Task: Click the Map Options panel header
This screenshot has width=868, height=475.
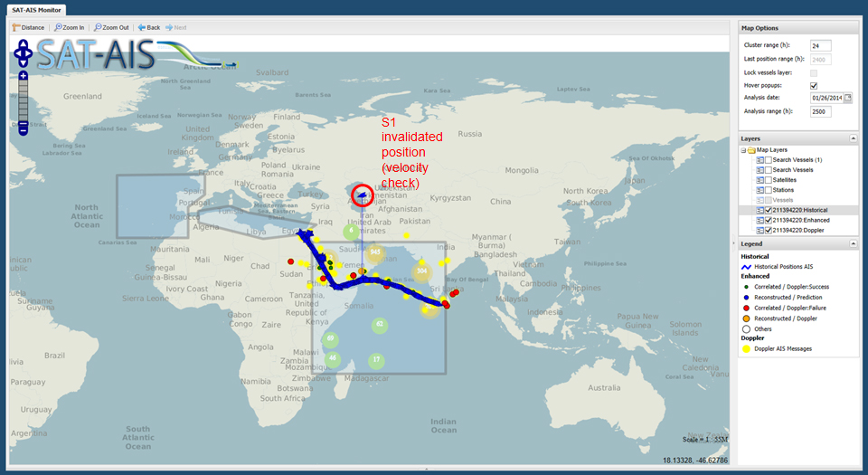Action: (x=798, y=28)
